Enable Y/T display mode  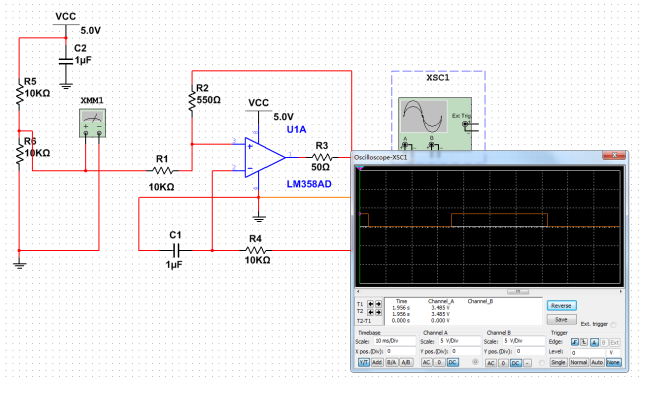[x=364, y=362]
